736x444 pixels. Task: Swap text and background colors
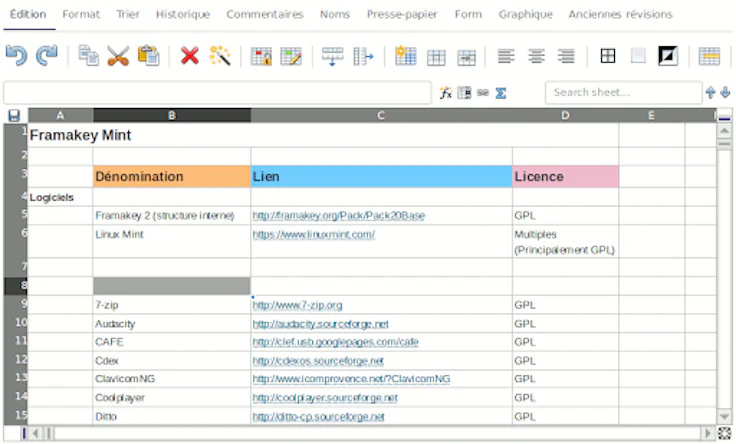click(x=668, y=56)
